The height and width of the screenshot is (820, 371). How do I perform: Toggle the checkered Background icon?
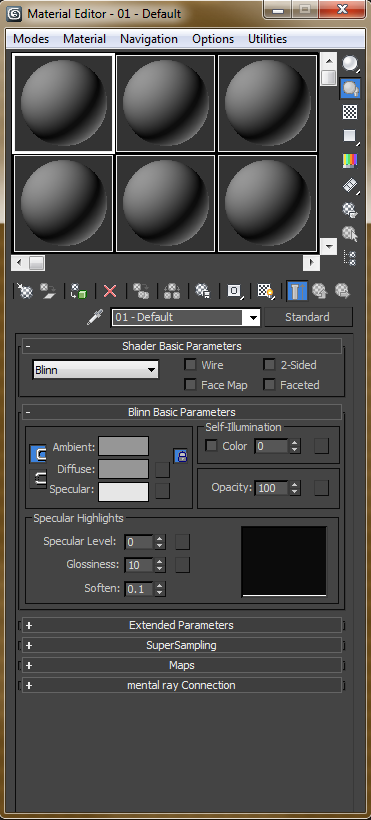coord(350,112)
